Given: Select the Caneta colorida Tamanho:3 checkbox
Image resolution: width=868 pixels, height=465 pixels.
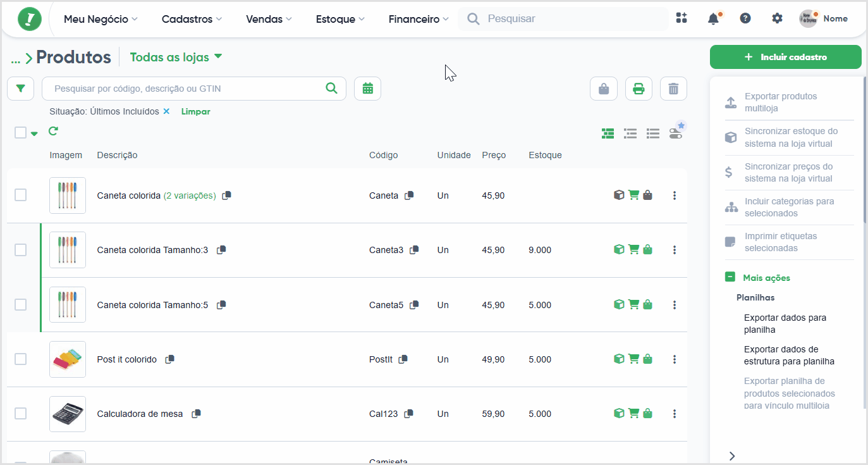Looking at the screenshot, I should [20, 250].
